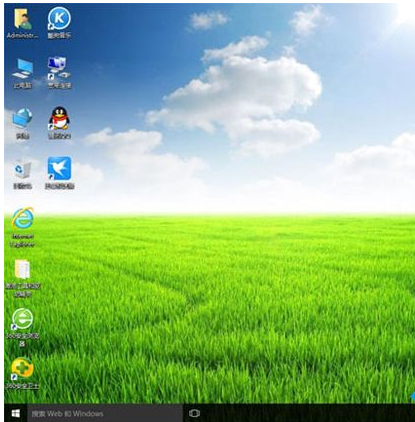The height and width of the screenshot is (422, 415).
Task: Select the Internet Explorer desktop icon
Action: tap(23, 219)
